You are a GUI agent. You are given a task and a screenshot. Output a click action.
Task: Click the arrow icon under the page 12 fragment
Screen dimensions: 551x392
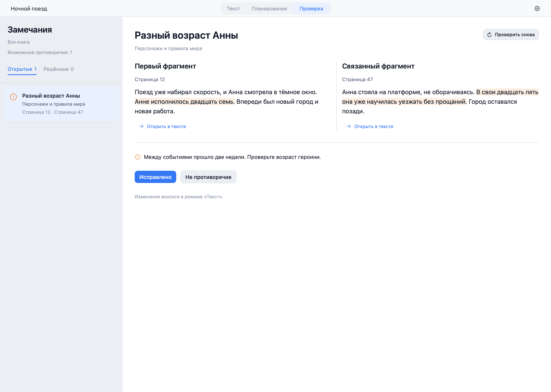tap(141, 126)
